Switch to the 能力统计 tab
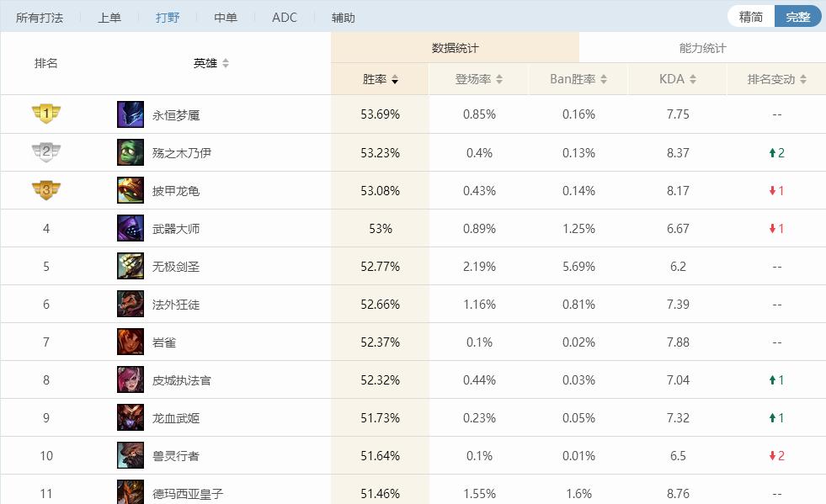The height and width of the screenshot is (504, 826). pyautogui.click(x=701, y=48)
